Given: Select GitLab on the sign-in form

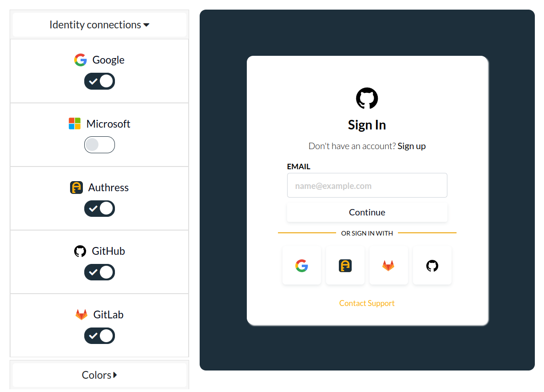Looking at the screenshot, I should point(388,265).
